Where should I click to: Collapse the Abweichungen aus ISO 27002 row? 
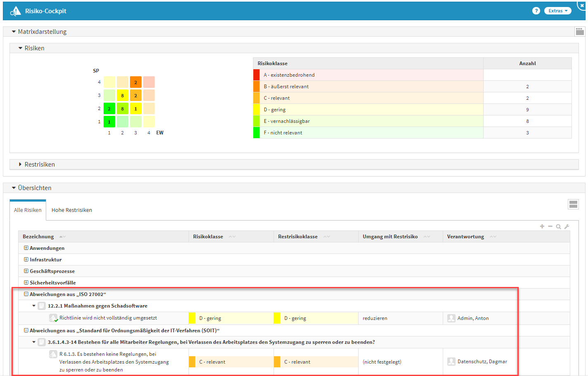tap(26, 294)
